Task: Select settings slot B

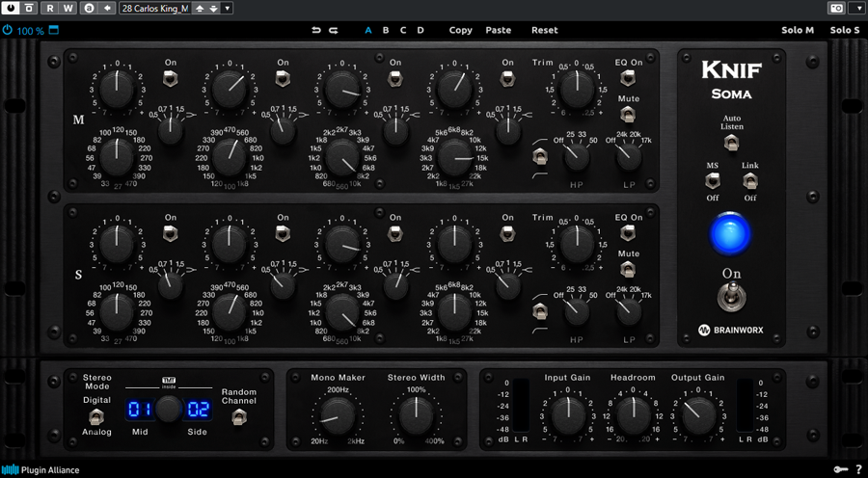Action: (x=386, y=31)
